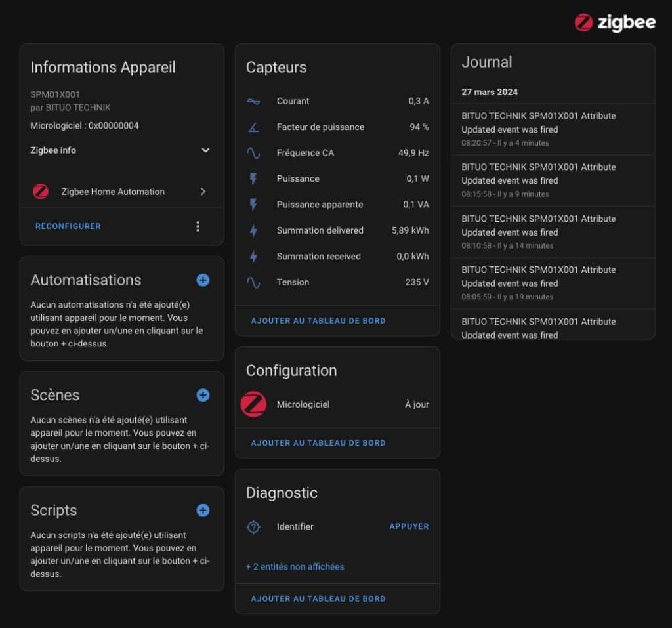Screen dimensions: 672x628
Task: Click the Puissance lightning bolt icon
Action: click(x=253, y=178)
